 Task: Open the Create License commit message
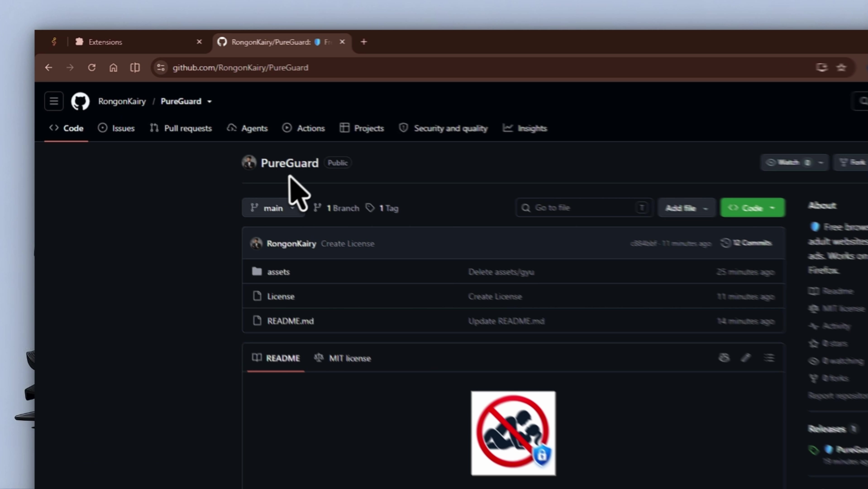click(347, 244)
